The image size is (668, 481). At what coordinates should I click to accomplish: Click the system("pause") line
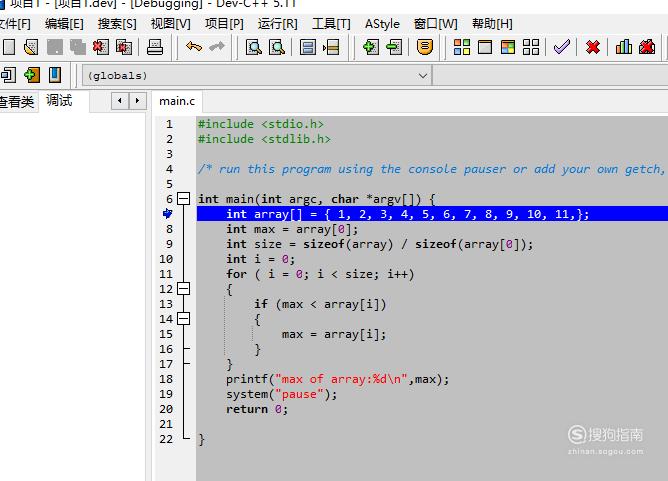(x=282, y=394)
